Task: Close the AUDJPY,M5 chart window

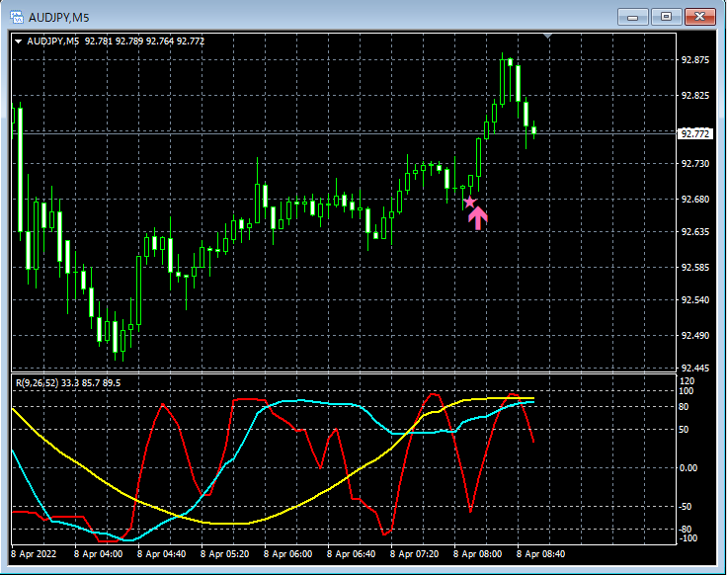Action: tap(700, 17)
